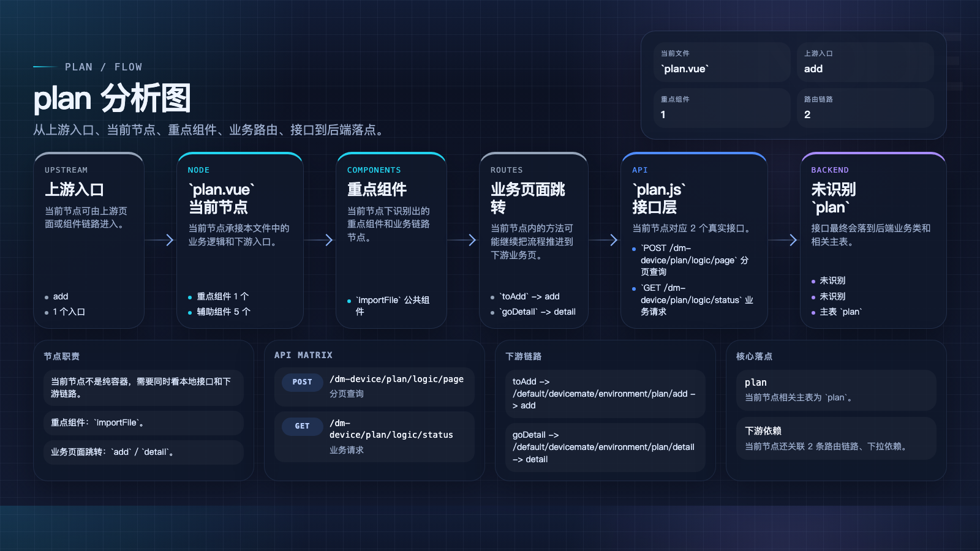Select the /dm-device/plan/logic/page path in API Matrix
The image size is (980, 551).
point(397,379)
